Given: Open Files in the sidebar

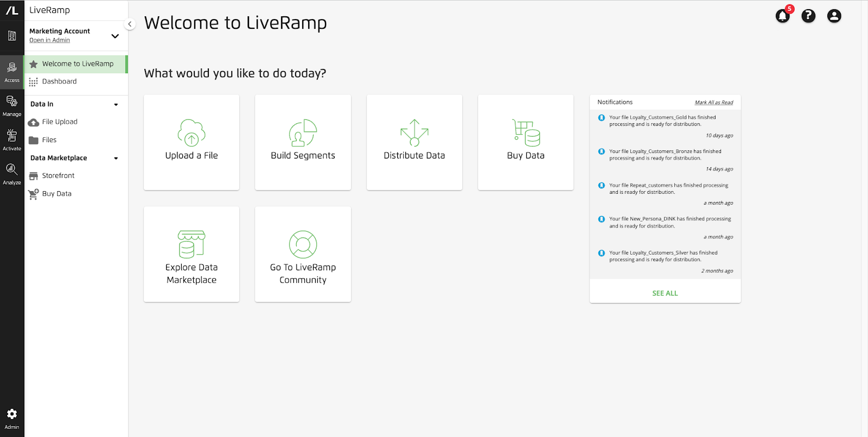Looking at the screenshot, I should pyautogui.click(x=76, y=140).
